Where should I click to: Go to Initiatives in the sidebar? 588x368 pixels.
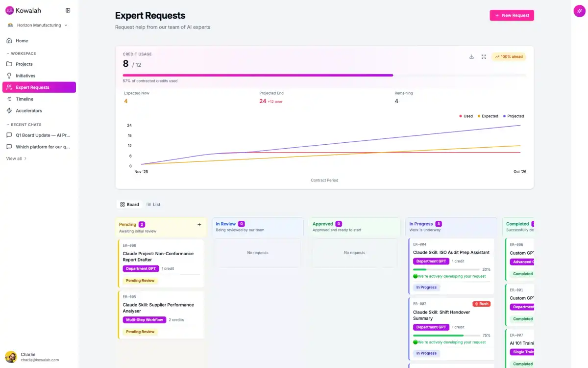(x=25, y=76)
